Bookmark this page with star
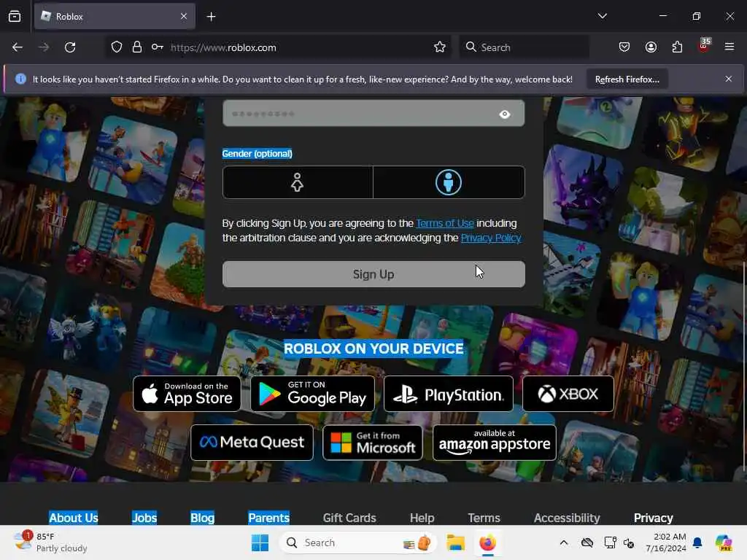 440,47
